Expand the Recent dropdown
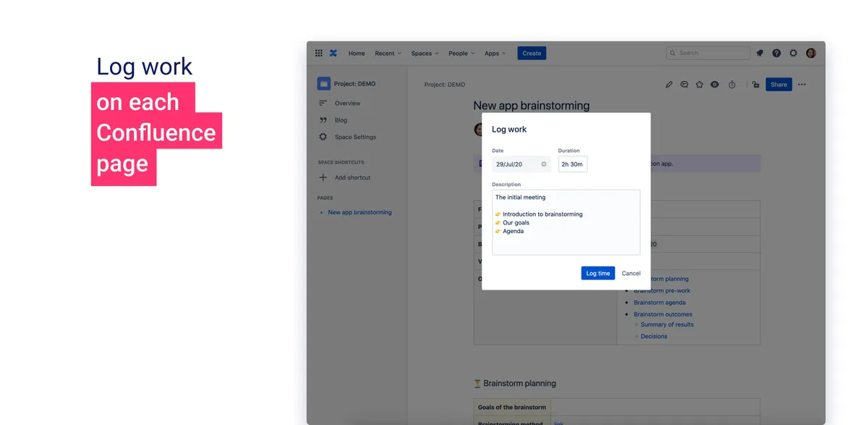 (x=388, y=54)
